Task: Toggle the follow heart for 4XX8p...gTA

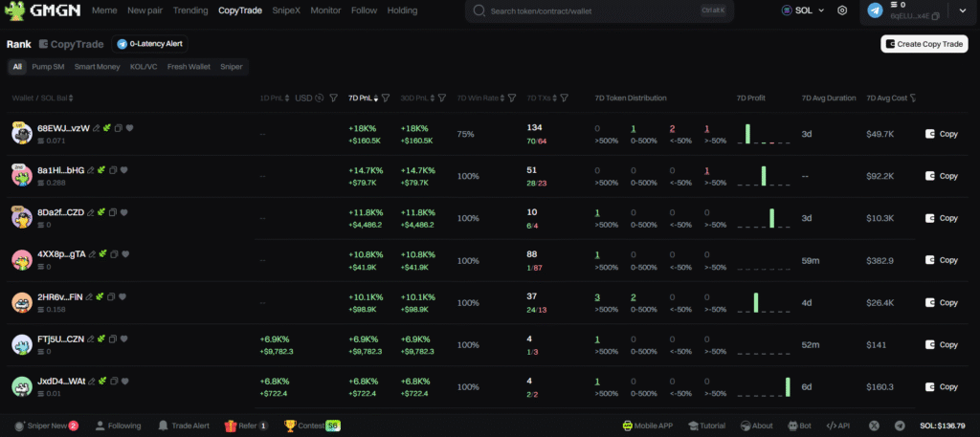Action: coord(125,254)
